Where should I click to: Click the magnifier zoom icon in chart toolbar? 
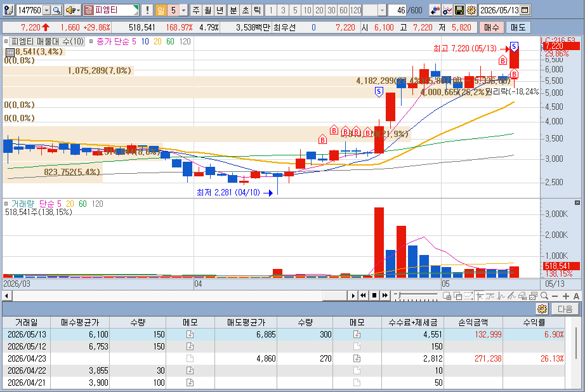(544, 296)
